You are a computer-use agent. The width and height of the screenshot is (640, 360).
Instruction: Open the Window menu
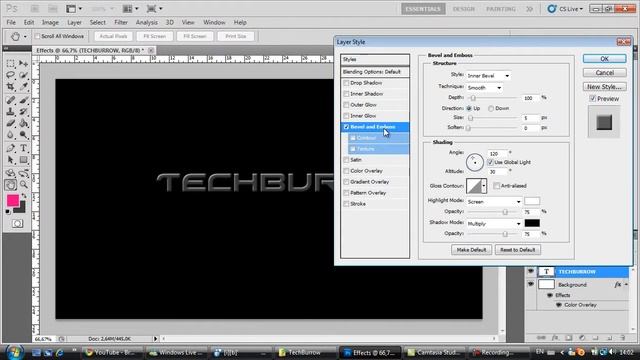click(214, 22)
